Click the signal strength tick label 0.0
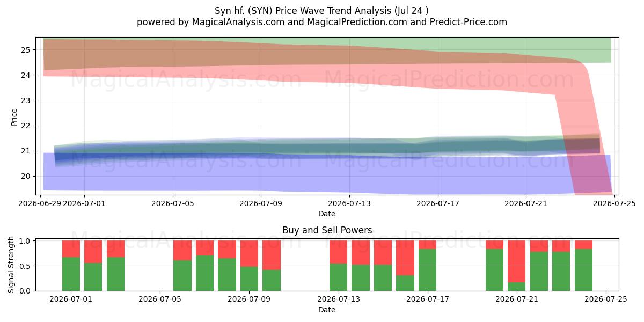The image size is (644, 322). (25, 291)
